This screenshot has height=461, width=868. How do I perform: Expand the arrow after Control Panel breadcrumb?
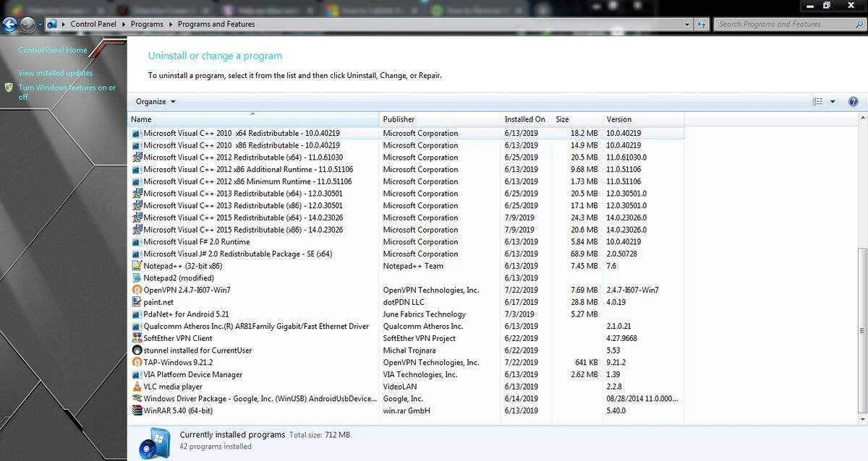[x=124, y=24]
